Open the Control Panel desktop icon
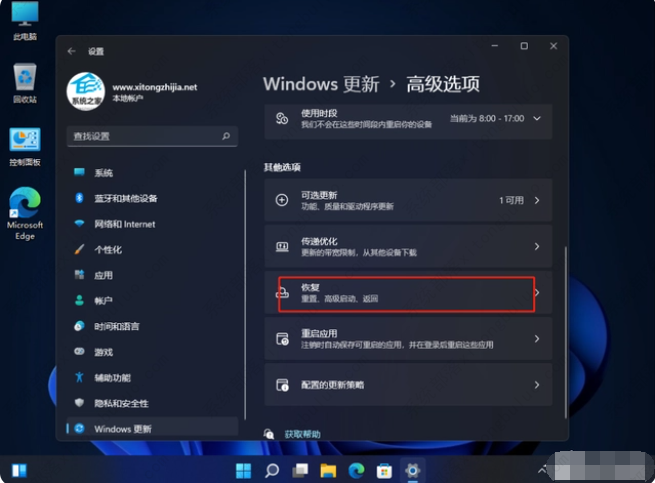 [x=25, y=143]
